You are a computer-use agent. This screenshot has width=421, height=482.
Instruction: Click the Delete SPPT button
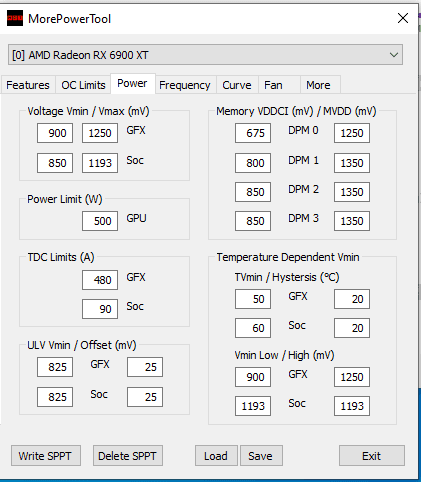[x=128, y=456]
